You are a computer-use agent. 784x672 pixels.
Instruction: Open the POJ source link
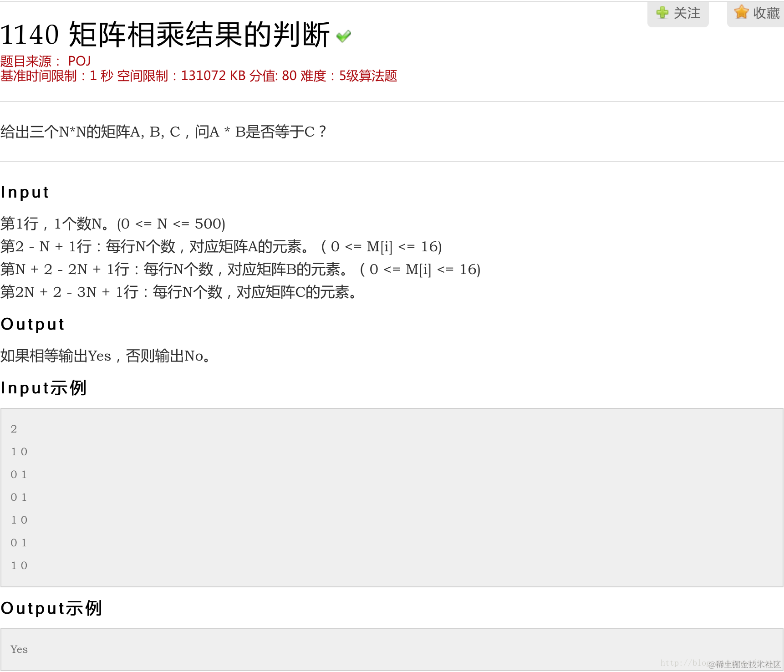click(x=79, y=61)
